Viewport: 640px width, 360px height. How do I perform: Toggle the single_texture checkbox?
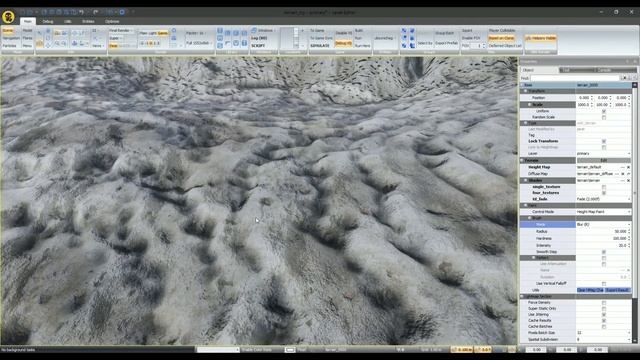tap(604, 187)
